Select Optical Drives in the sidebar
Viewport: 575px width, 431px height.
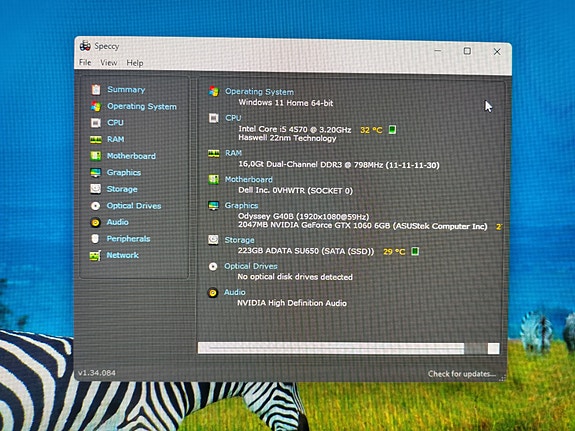(x=134, y=206)
